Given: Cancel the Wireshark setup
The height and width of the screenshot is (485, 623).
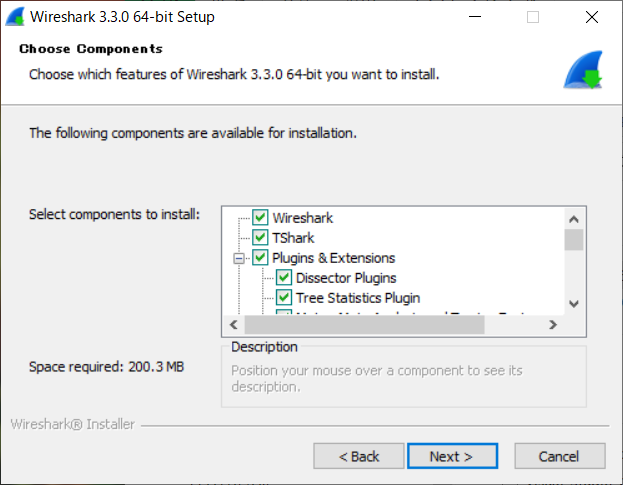Looking at the screenshot, I should (x=559, y=457).
